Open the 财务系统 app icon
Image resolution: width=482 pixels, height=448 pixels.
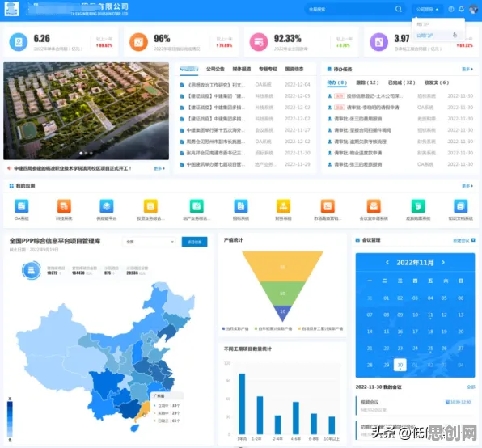pyautogui.click(x=283, y=206)
